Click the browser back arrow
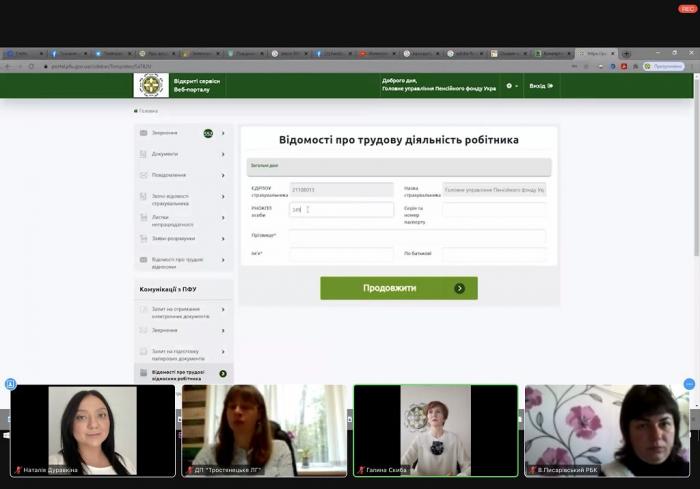 (x=7, y=66)
